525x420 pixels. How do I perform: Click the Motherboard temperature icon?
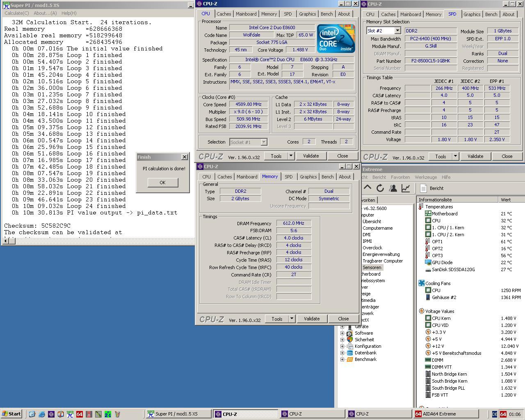point(428,214)
